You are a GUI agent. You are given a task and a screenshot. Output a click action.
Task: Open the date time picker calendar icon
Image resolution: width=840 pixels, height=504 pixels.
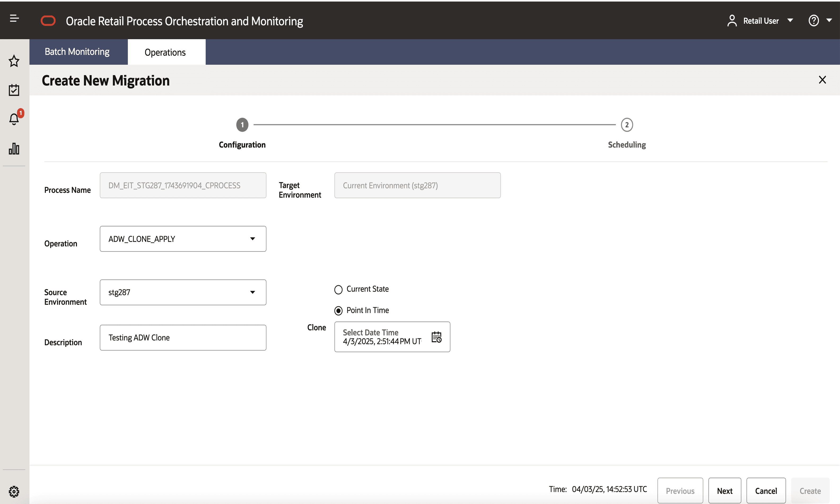(436, 337)
